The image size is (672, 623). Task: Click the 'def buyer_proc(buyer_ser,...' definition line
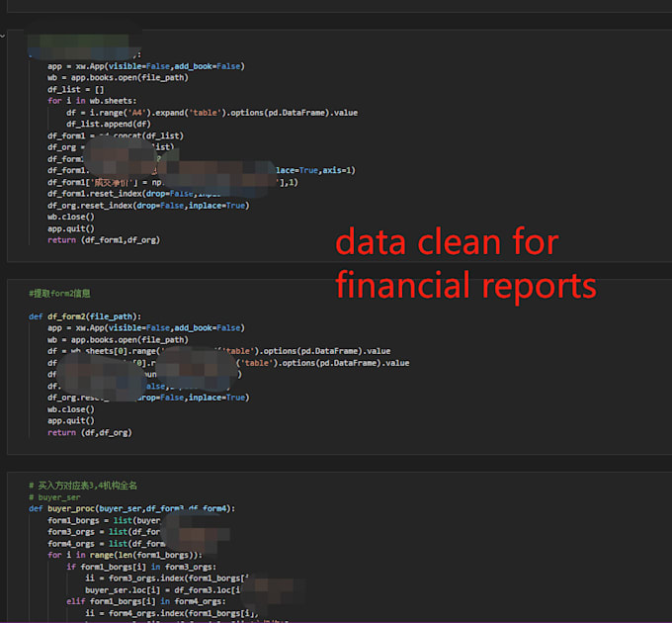131,508
